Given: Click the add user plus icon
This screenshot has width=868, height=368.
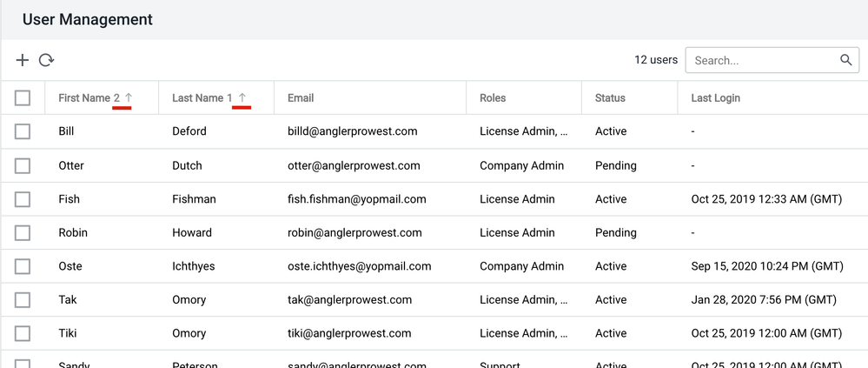Looking at the screenshot, I should [x=23, y=60].
